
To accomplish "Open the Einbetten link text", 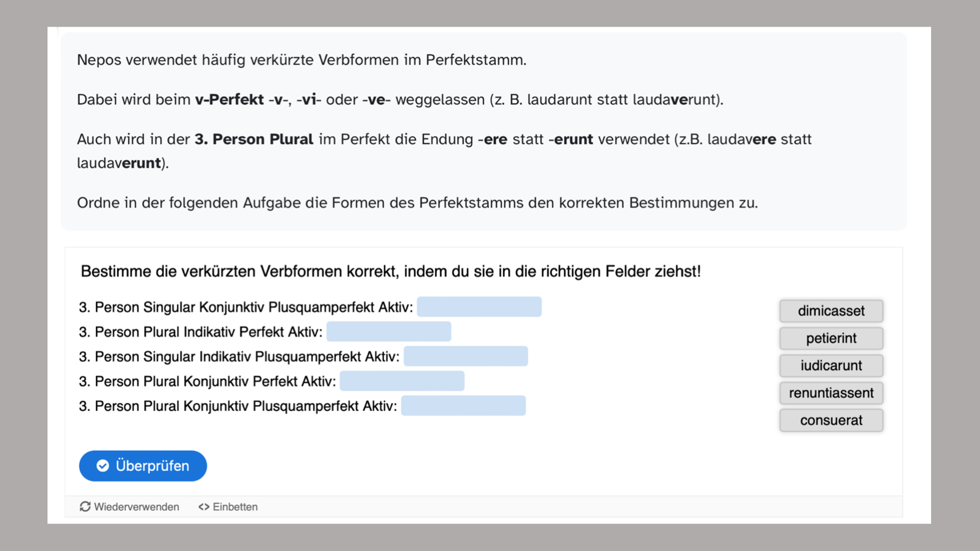I will click(235, 507).
